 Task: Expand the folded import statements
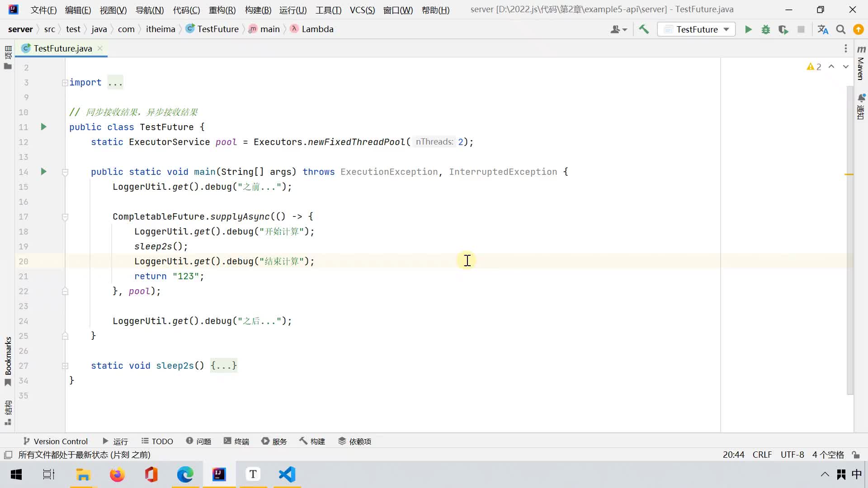pos(65,83)
